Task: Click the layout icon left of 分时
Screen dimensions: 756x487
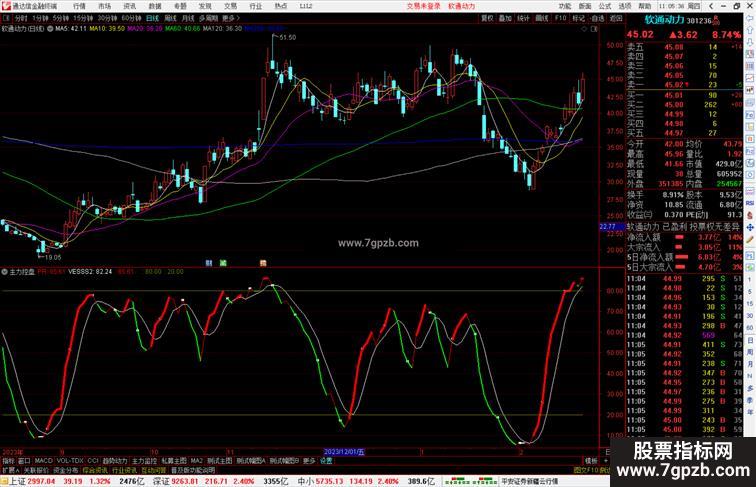Action: [x=6, y=18]
